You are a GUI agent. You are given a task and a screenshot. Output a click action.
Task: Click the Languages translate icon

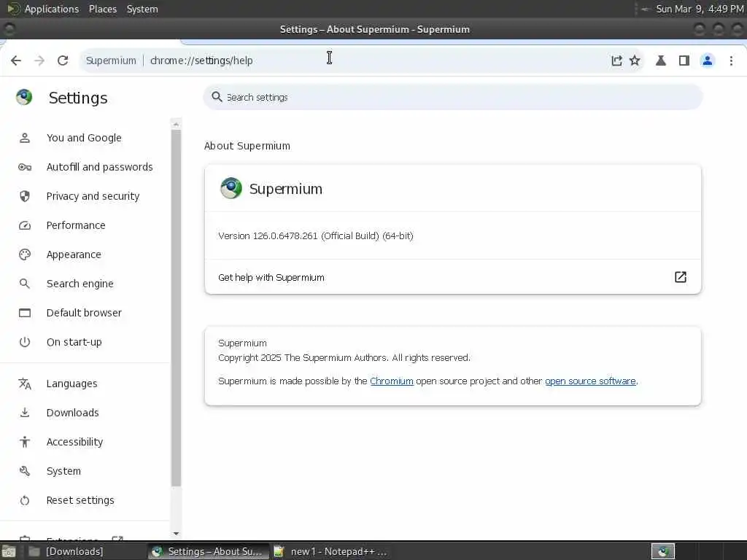tap(25, 384)
